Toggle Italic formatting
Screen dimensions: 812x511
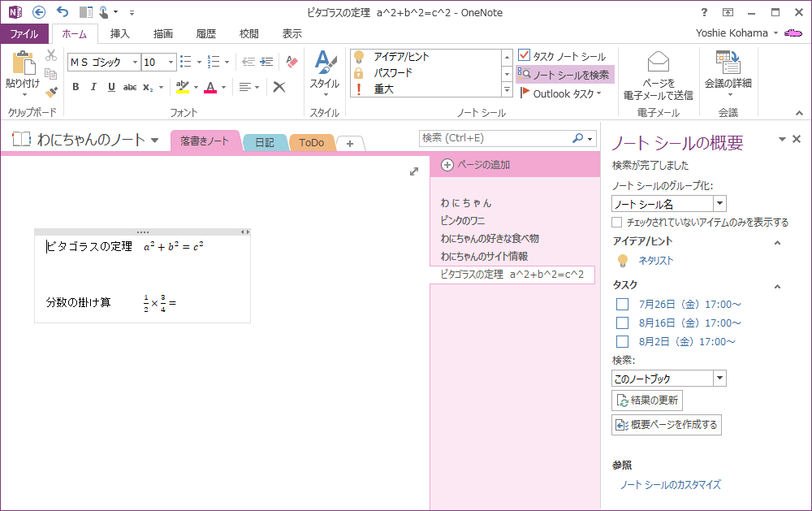click(93, 87)
